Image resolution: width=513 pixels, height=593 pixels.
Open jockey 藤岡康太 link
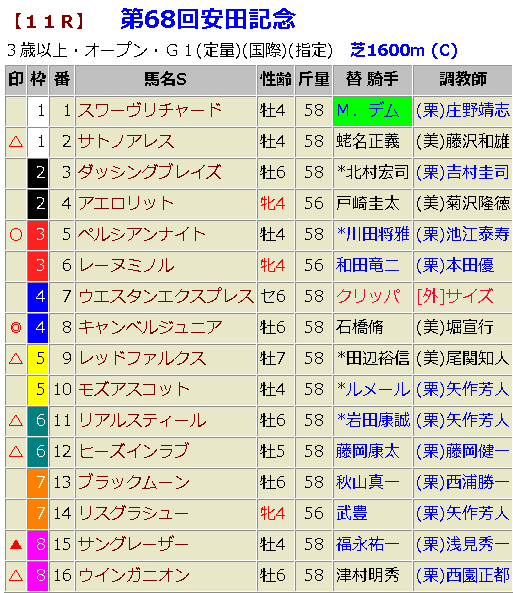(367, 452)
